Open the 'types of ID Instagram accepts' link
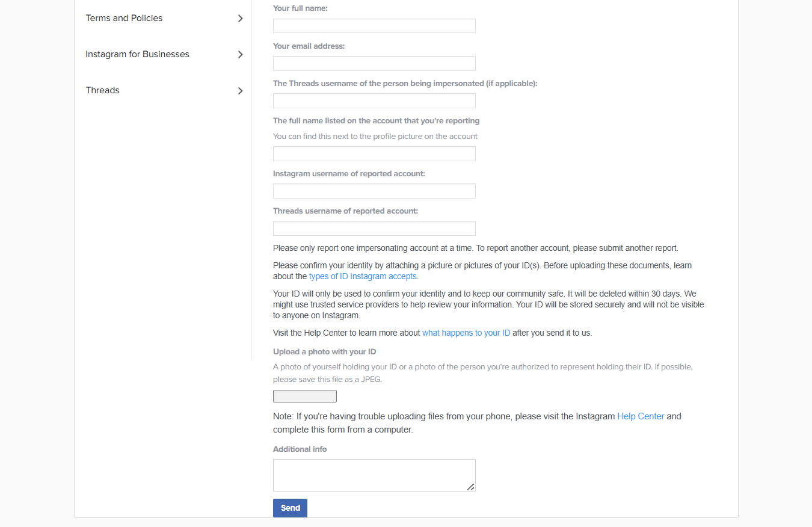 363,276
